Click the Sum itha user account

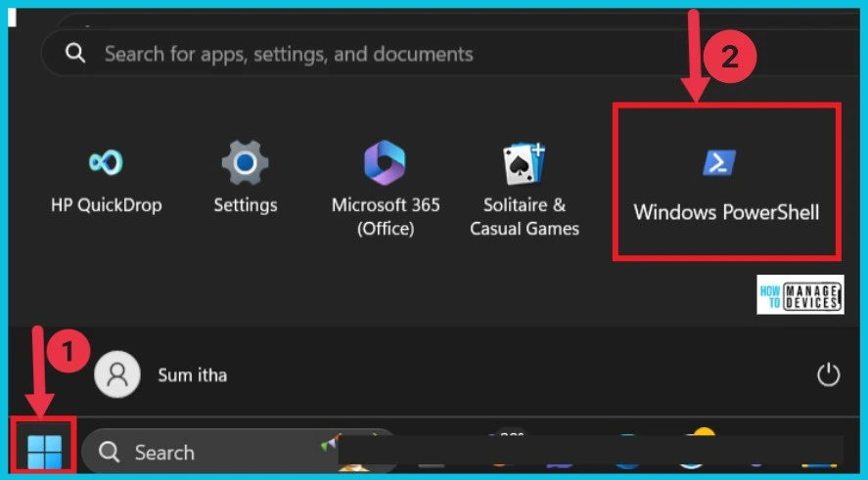tap(160, 374)
